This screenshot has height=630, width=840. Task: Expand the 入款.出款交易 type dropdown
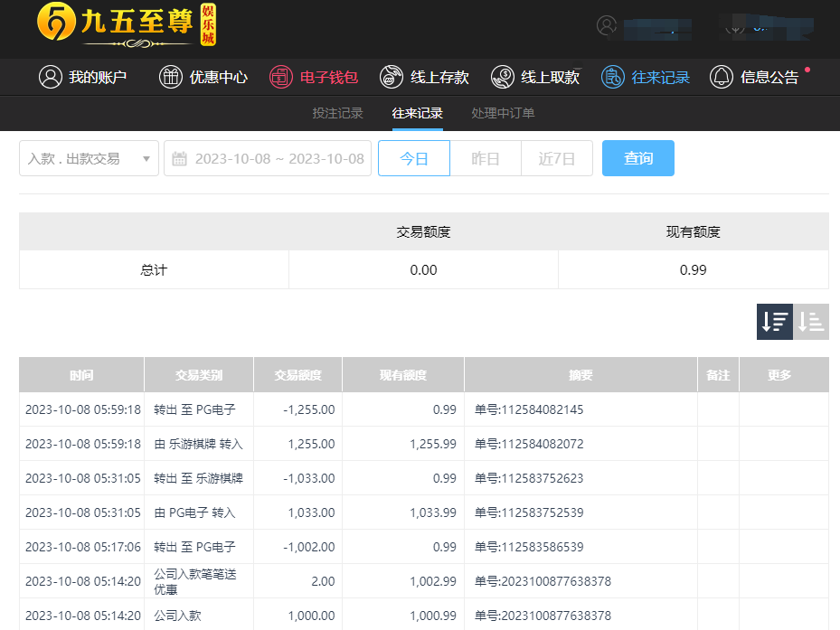coord(89,158)
